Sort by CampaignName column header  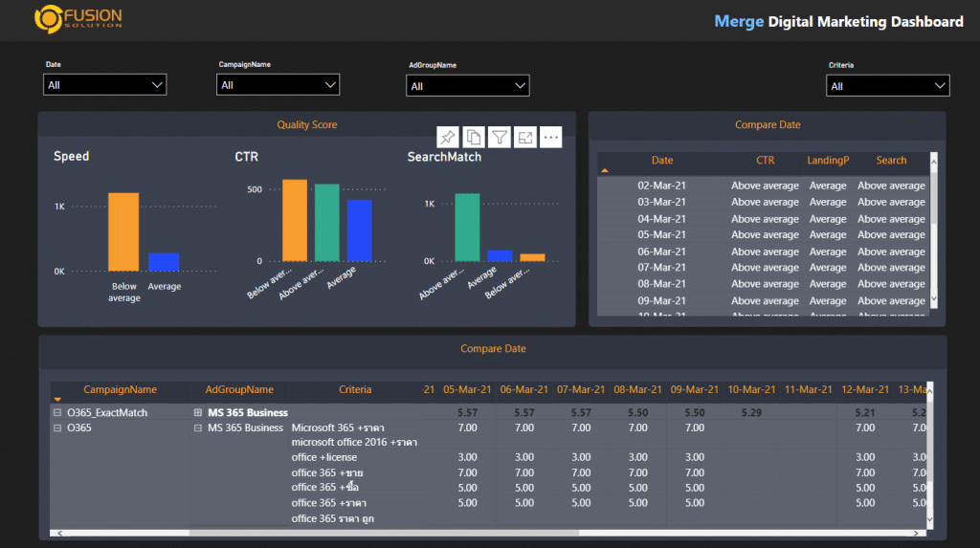point(120,389)
